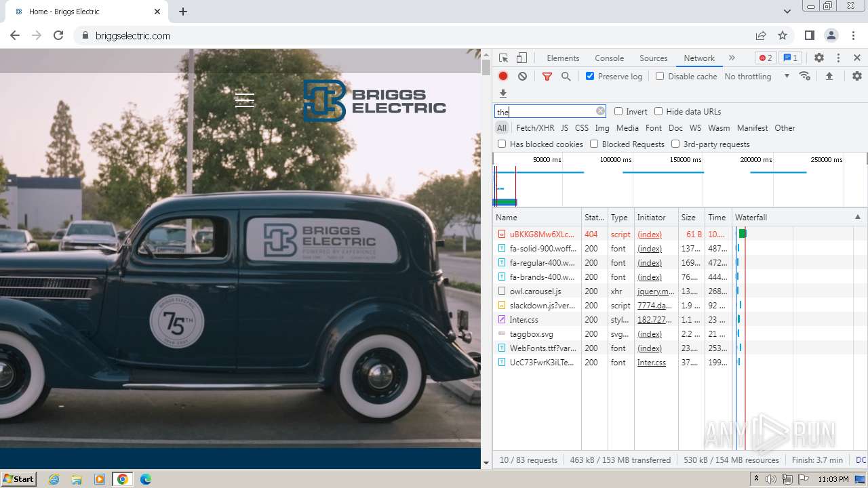Toggle the device toolbar icon
The image size is (868, 488).
[x=521, y=58]
